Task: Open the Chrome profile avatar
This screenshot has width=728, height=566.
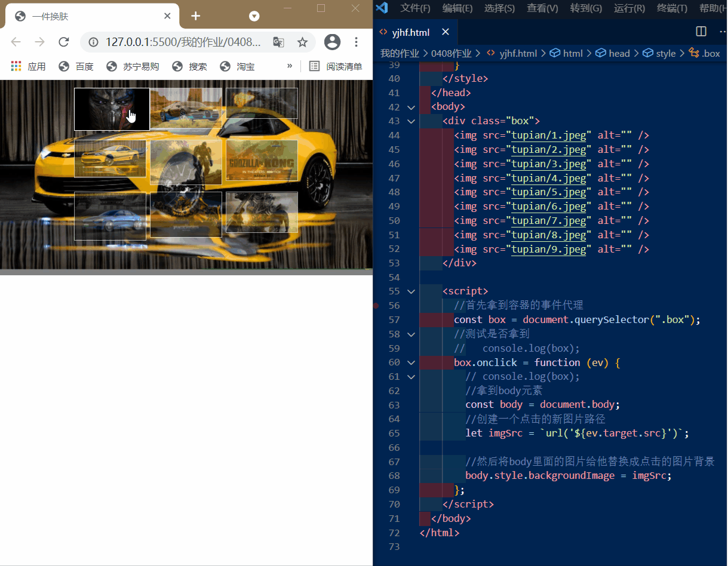Action: tap(332, 42)
